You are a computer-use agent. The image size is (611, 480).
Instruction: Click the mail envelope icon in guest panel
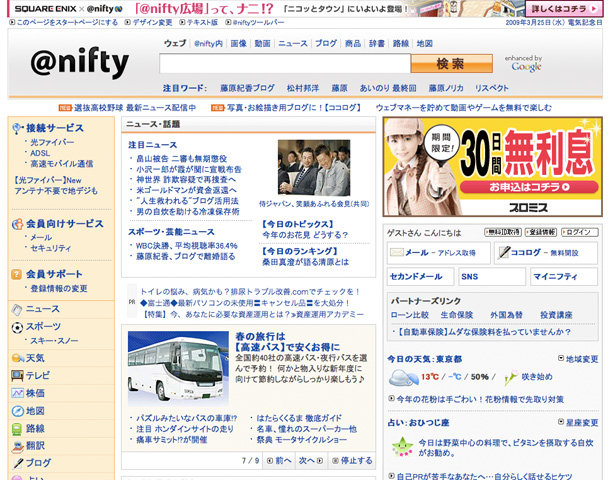click(x=396, y=252)
